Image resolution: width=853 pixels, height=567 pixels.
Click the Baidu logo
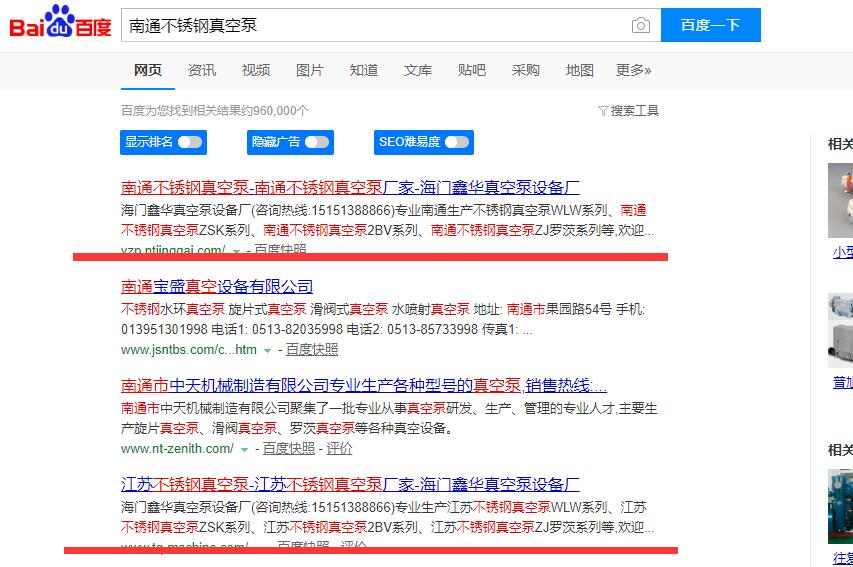point(58,24)
